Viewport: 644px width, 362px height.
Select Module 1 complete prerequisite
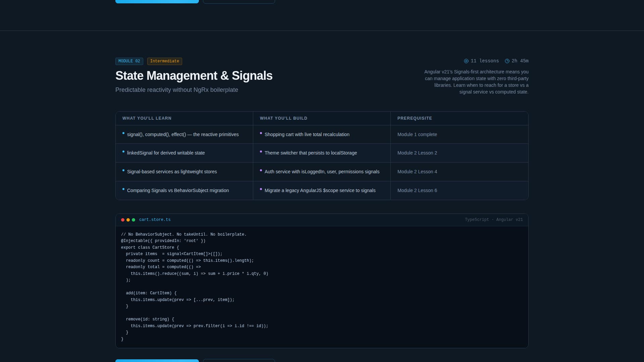click(x=417, y=134)
